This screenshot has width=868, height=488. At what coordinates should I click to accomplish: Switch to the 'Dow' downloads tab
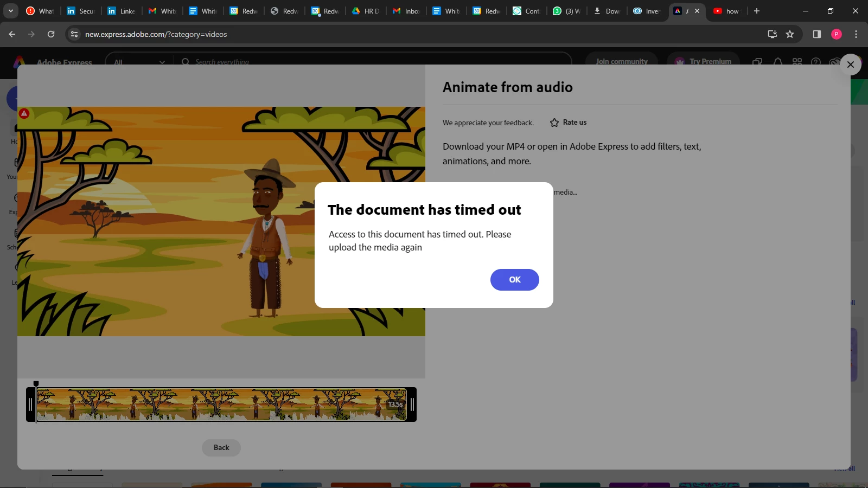pos(608,11)
